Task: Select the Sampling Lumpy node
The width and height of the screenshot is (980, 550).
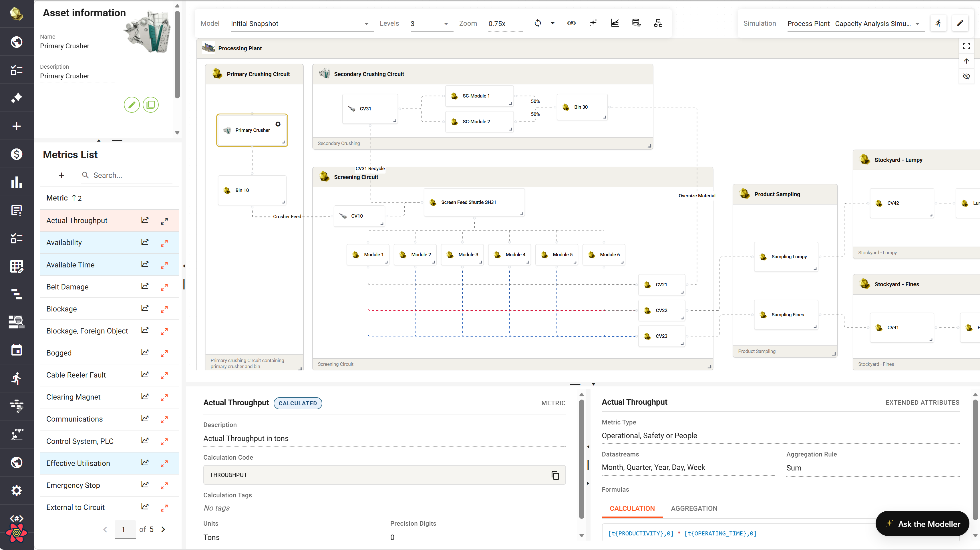Action: tap(786, 257)
